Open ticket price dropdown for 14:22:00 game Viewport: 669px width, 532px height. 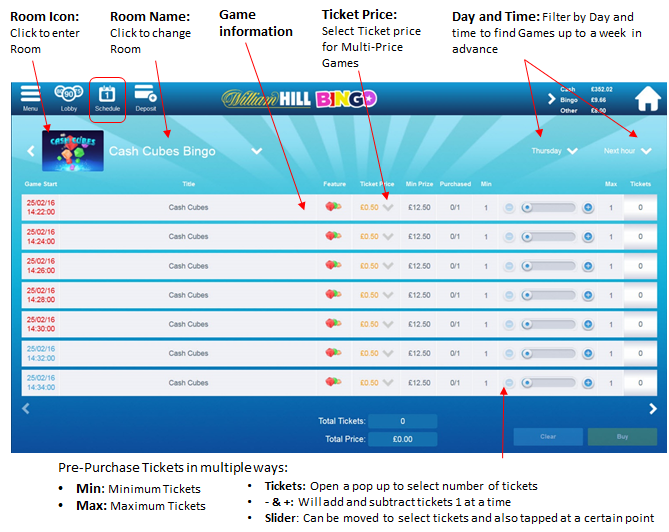point(388,207)
